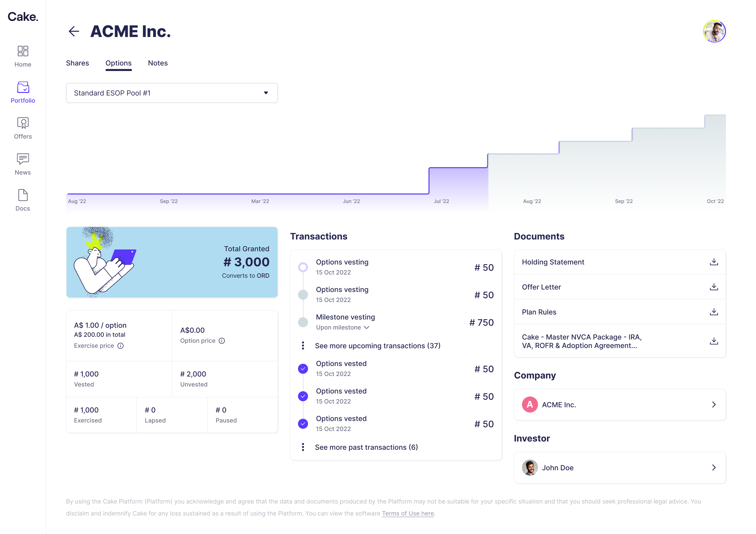Download the Offer Letter document
Viewport: 756px width, 534px height.
(x=713, y=287)
